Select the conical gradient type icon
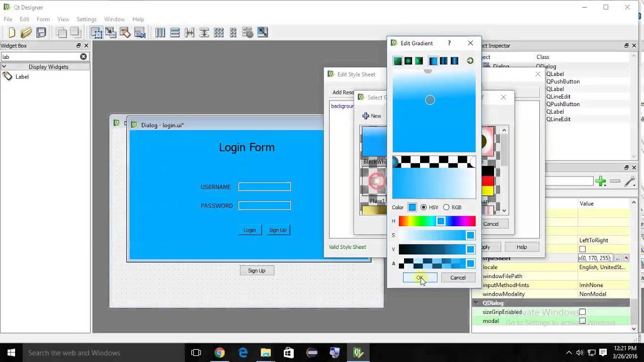644x362 pixels. point(419,61)
